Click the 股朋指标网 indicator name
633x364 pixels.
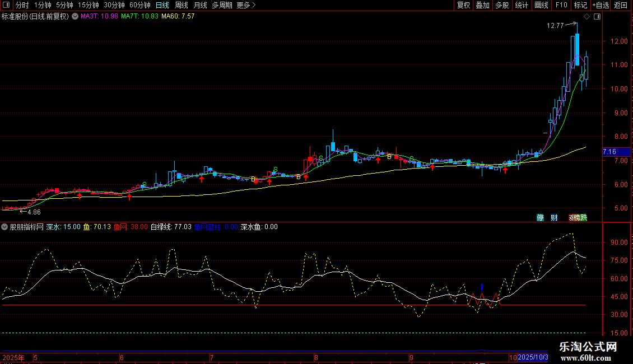27,227
